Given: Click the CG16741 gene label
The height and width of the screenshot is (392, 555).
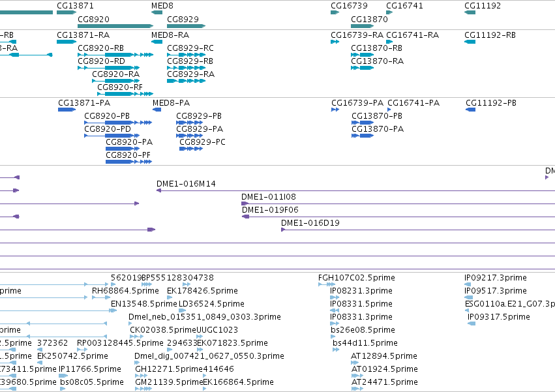Looking at the screenshot, I should pyautogui.click(x=404, y=6).
